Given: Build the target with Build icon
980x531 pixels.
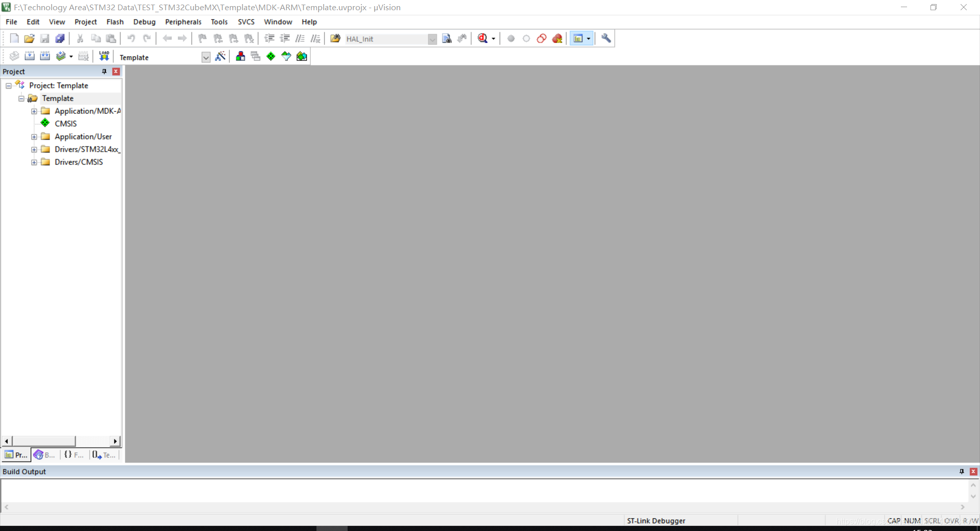Looking at the screenshot, I should tap(30, 56).
